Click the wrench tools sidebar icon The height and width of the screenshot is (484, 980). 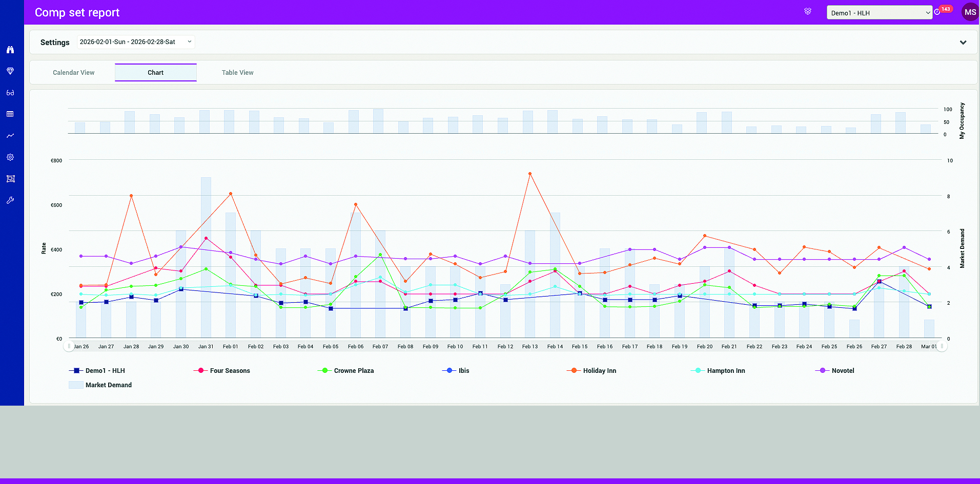point(10,200)
